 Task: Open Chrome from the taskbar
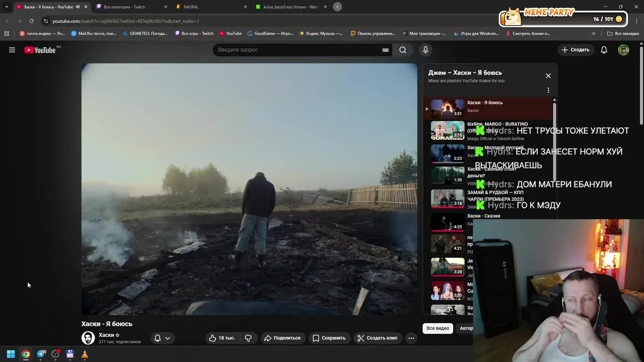(26, 354)
